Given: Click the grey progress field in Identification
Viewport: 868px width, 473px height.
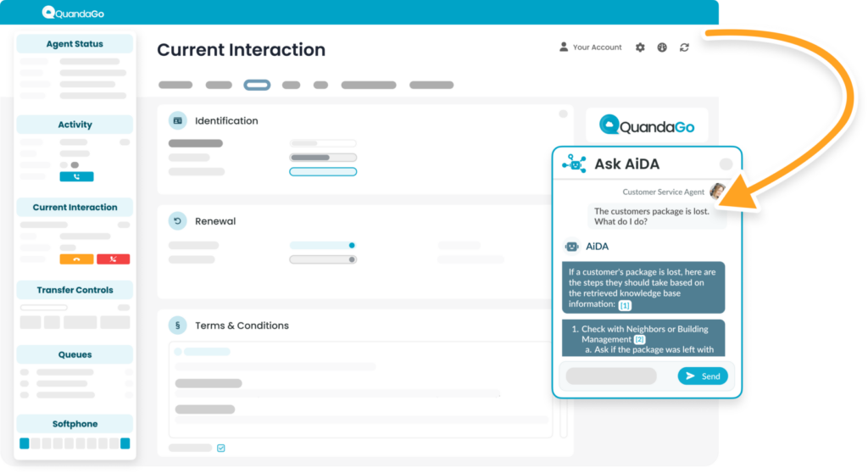Looking at the screenshot, I should [x=323, y=158].
